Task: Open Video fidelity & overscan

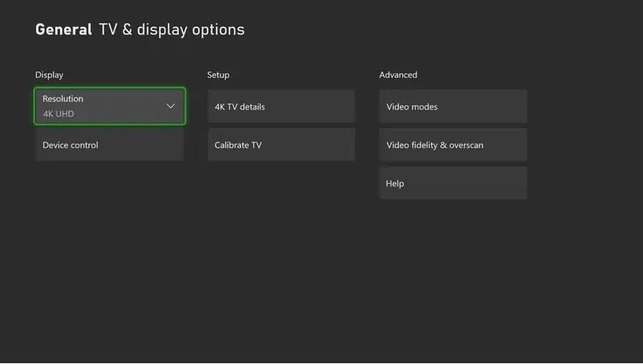Action: 453,145
